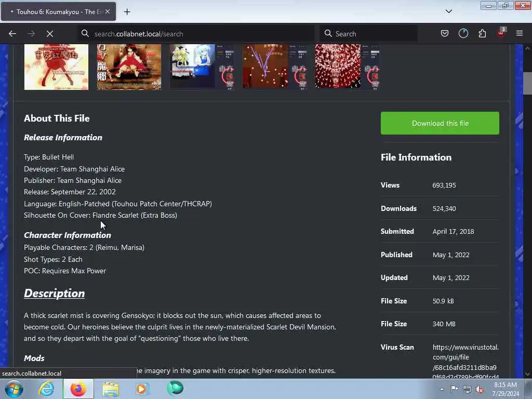532x399 pixels.
Task: Open the second red-dress cover thumbnail
Action: tap(129, 67)
